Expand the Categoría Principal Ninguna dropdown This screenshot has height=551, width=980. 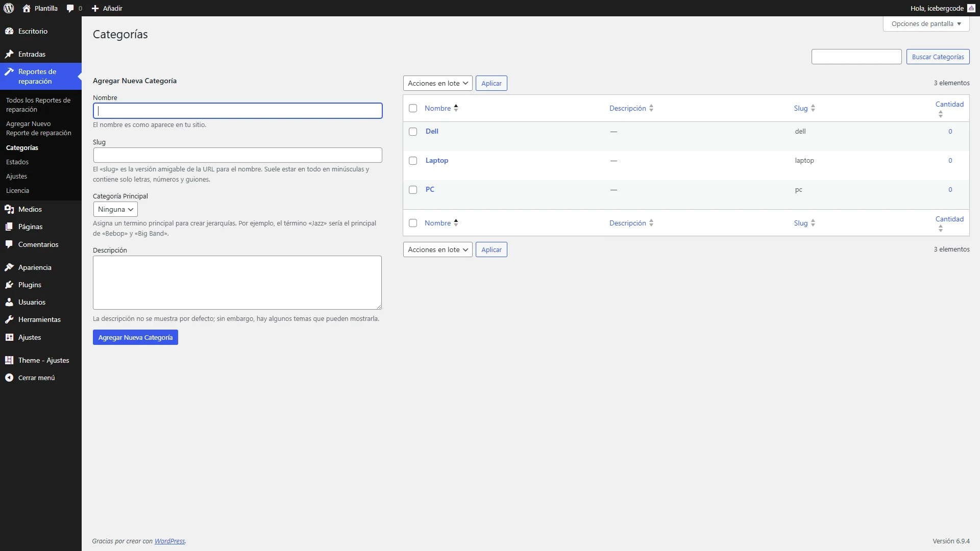(x=115, y=209)
